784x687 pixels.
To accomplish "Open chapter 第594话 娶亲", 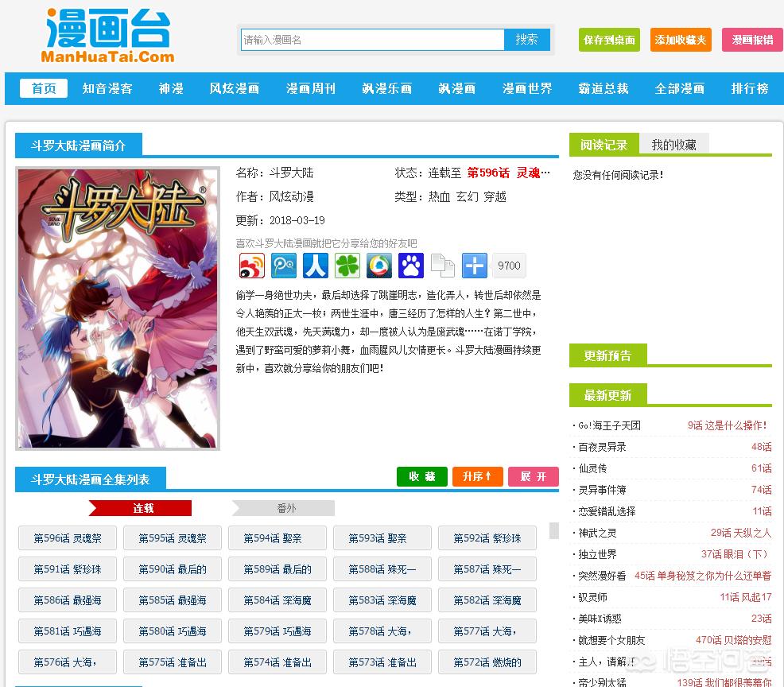I will [x=278, y=538].
